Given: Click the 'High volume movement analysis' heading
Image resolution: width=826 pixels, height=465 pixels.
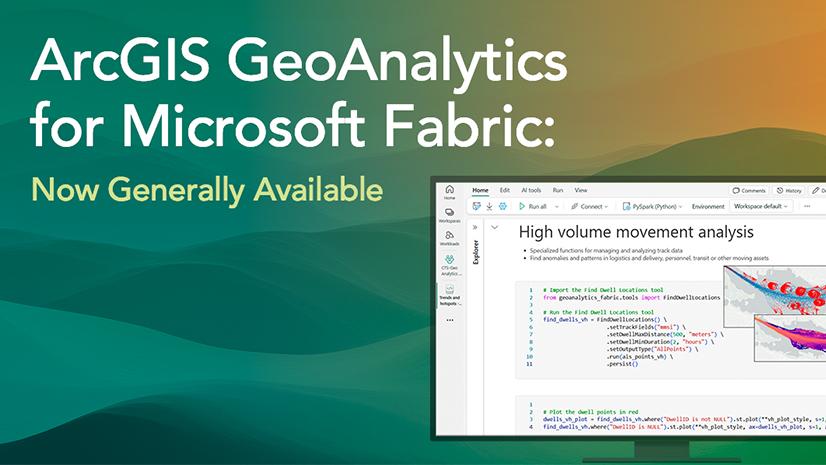Looking at the screenshot, I should coord(636,232).
